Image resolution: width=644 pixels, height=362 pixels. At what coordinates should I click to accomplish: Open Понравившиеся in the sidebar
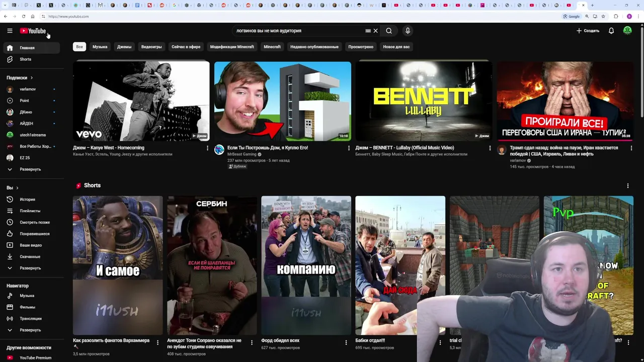[x=31, y=234]
